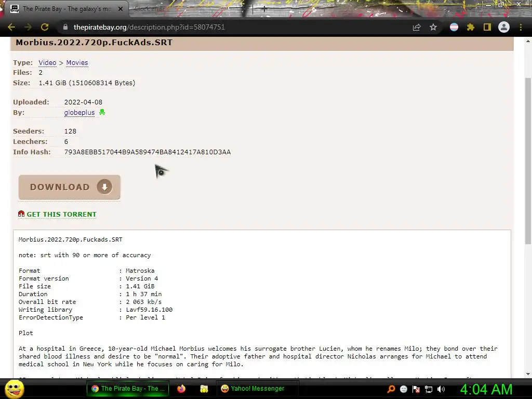Image resolution: width=532 pixels, height=399 pixels.
Task: Click the uploaded date 2022-04-08
Action: [x=83, y=102]
